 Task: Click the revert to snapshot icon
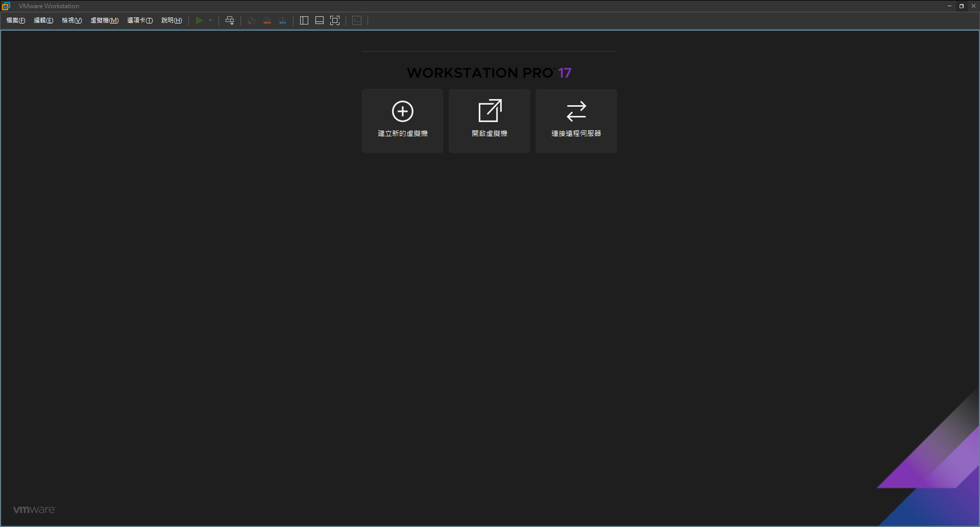(267, 20)
